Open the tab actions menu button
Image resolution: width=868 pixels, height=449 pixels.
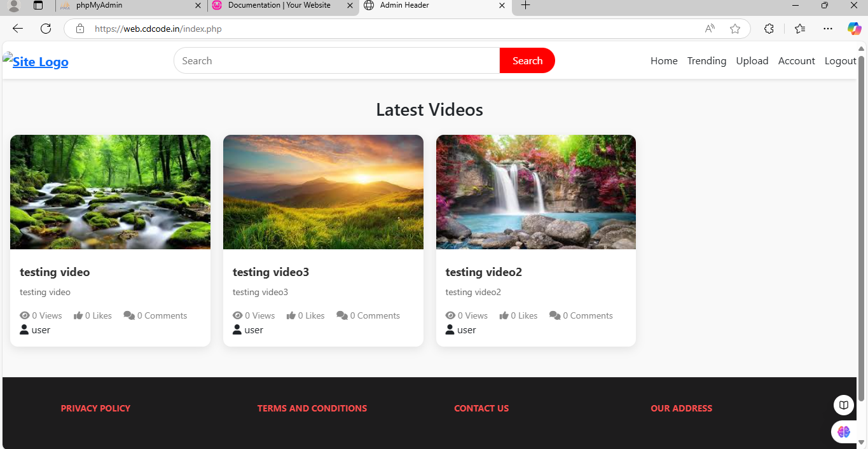(x=38, y=6)
